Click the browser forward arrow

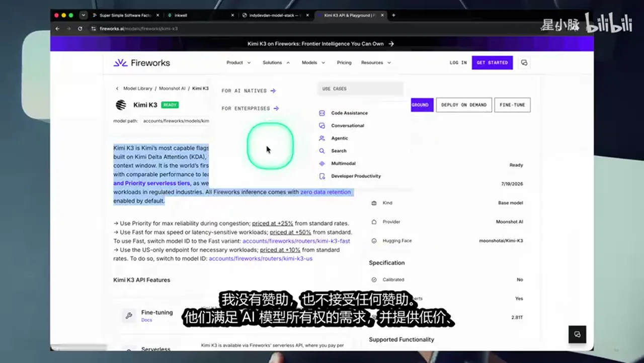point(68,29)
